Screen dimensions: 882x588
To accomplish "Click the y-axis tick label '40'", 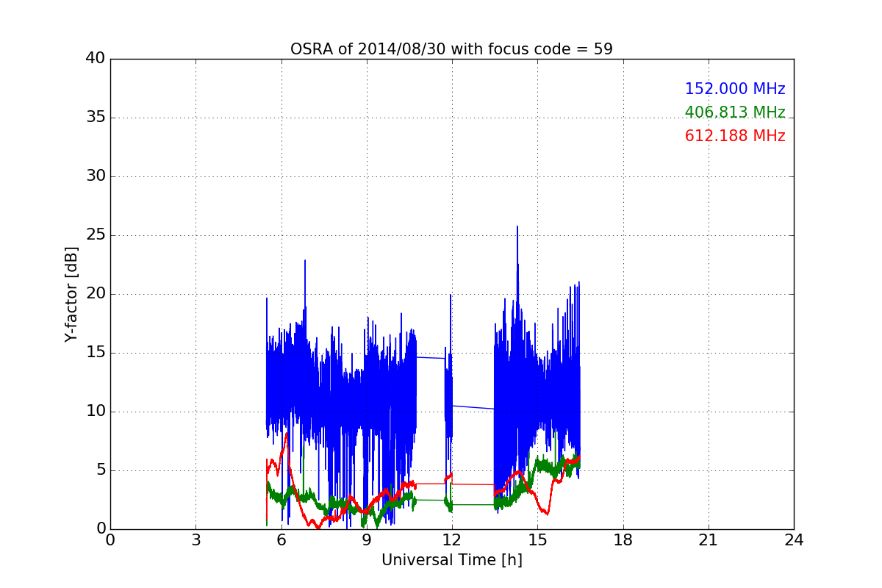I will (96, 59).
